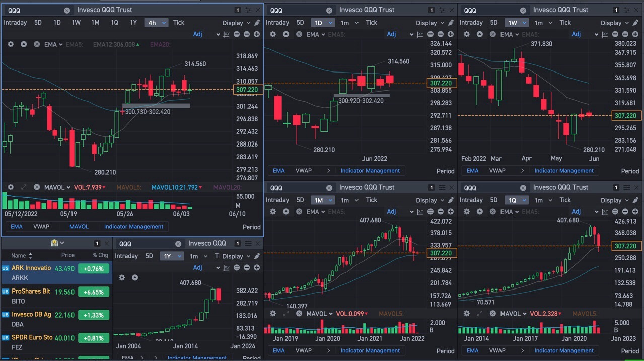Expand Display dropdown in the 4h panel
Screen dimensions: 644x361
point(236,23)
